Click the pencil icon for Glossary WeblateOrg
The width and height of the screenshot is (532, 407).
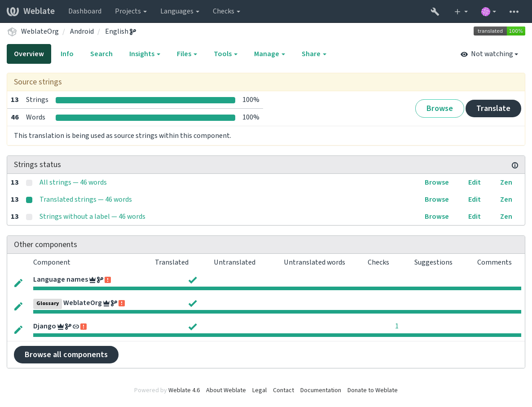[x=18, y=306]
